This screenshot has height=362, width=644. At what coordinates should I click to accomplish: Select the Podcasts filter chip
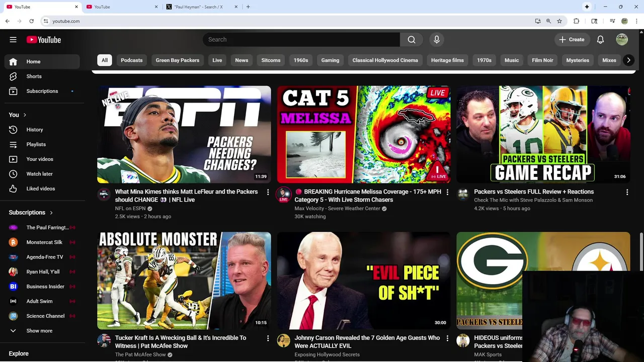[132, 60]
